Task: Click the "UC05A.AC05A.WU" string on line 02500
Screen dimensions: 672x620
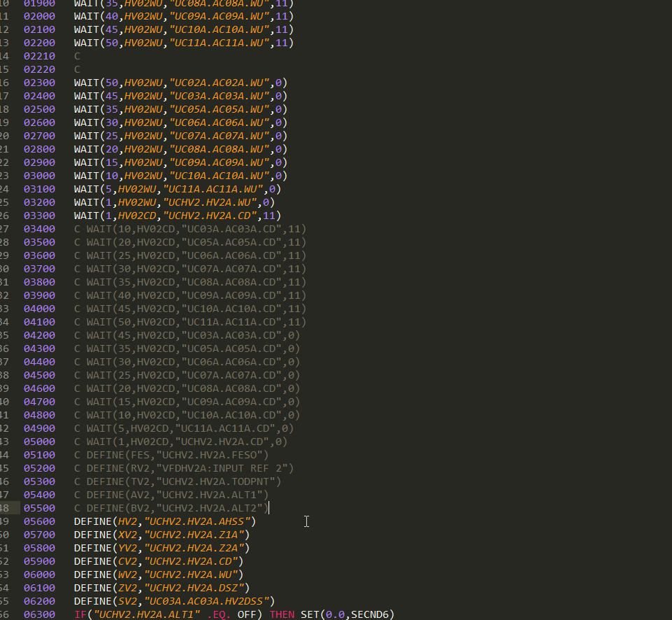Action: [x=220, y=109]
